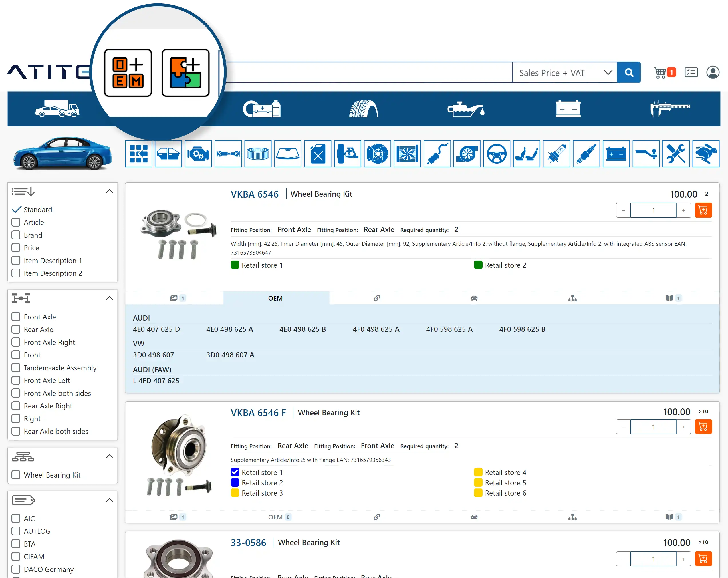The height and width of the screenshot is (578, 728).
Task: Increase quantity for VKBA 6546
Action: click(x=684, y=210)
